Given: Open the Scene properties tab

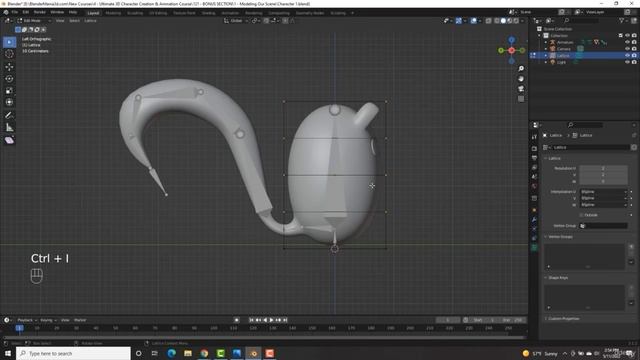Looking at the screenshot, I should tap(534, 177).
